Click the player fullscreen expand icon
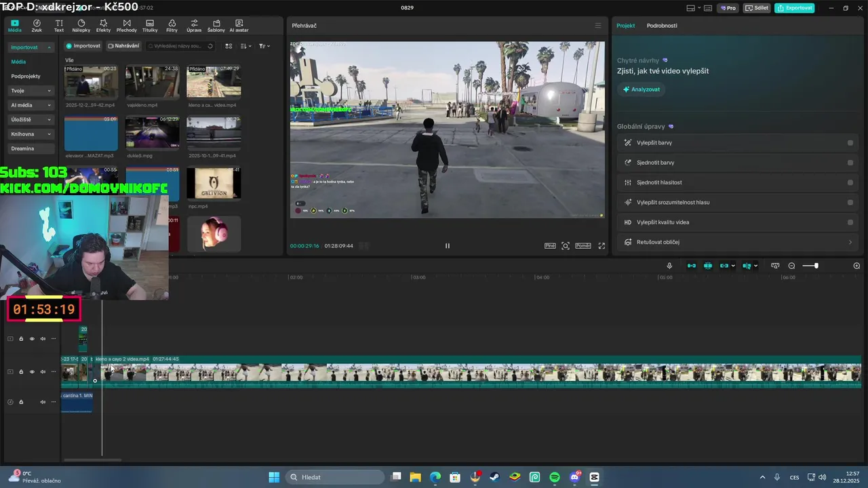This screenshot has width=868, height=488. [x=601, y=246]
